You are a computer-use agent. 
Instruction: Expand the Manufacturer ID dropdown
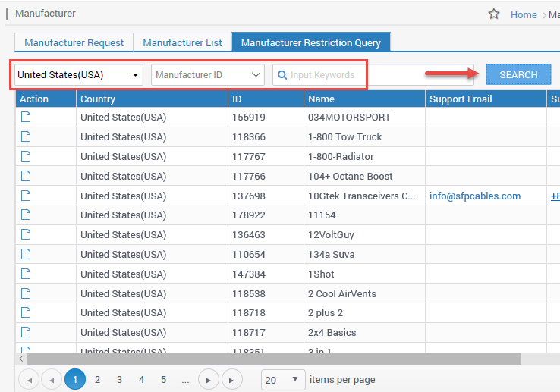tap(208, 74)
